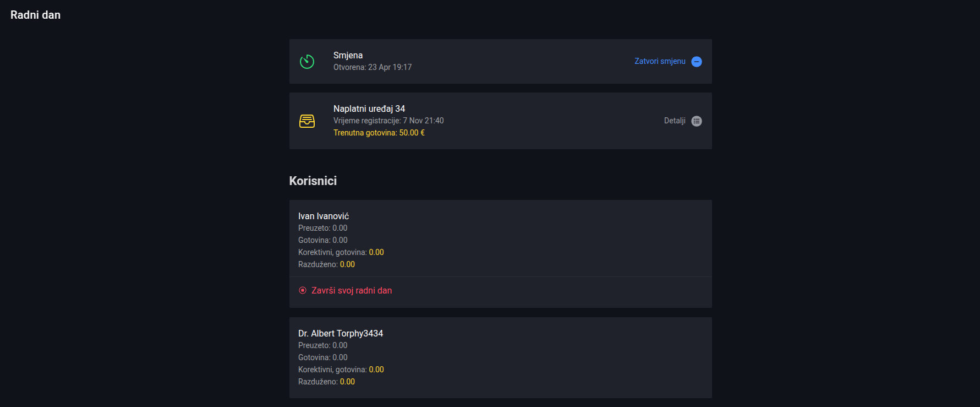Image resolution: width=980 pixels, height=407 pixels.
Task: Click the red circle icon before Završi svoj radni dan
Action: tap(303, 290)
